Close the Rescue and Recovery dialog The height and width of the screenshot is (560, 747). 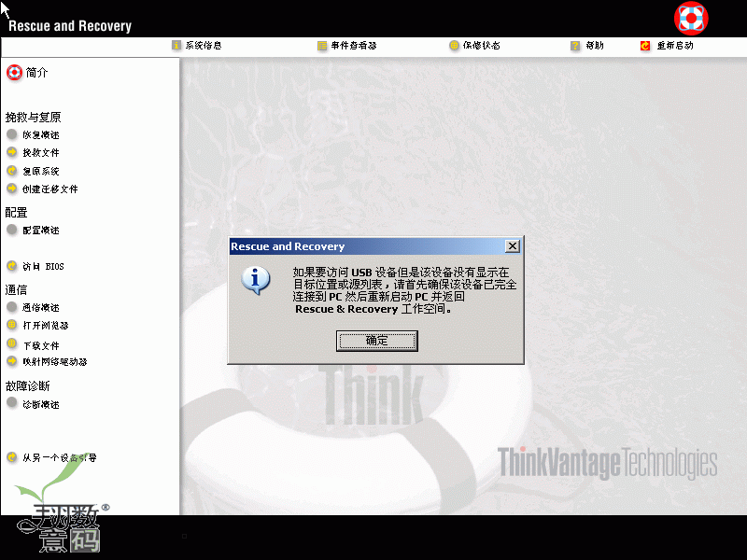512,246
